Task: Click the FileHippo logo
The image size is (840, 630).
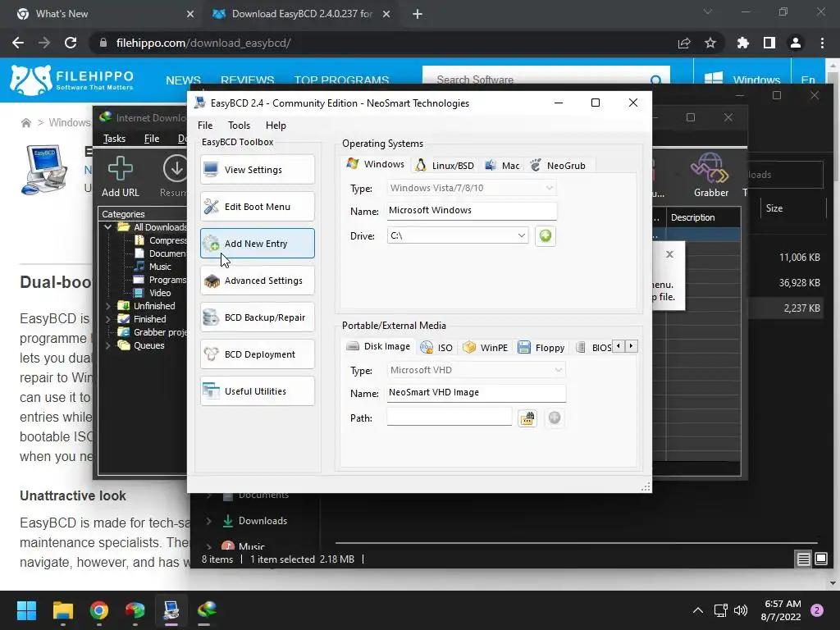Action: (72, 80)
